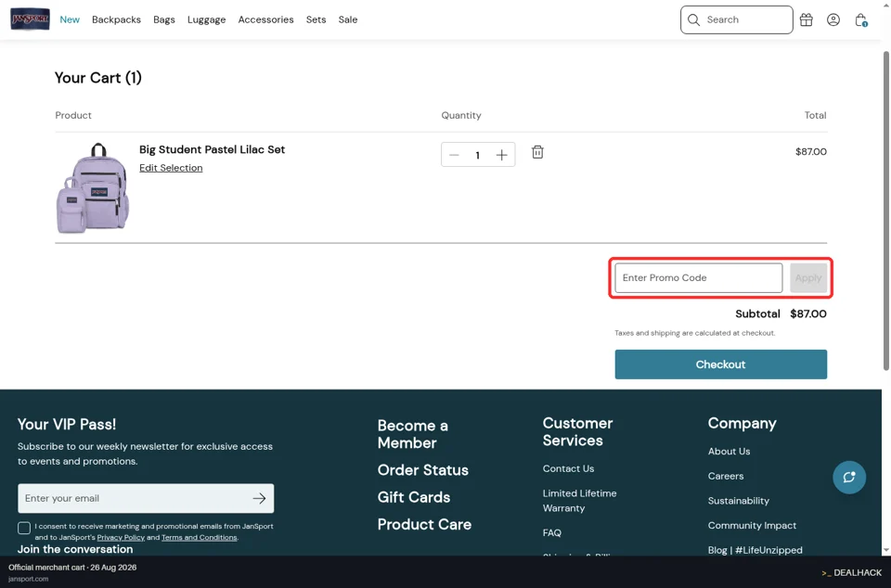
Task: Click the Your Cart (1) heading
Action: pos(97,78)
